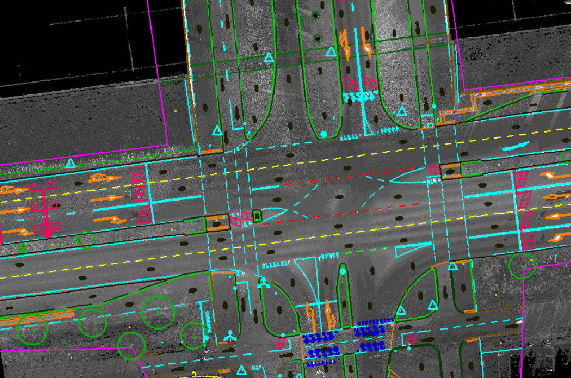This screenshot has height=378, width=571.
Task: Click the orange car-shaped arrow beside magenta hatch
Action: click(103, 178)
